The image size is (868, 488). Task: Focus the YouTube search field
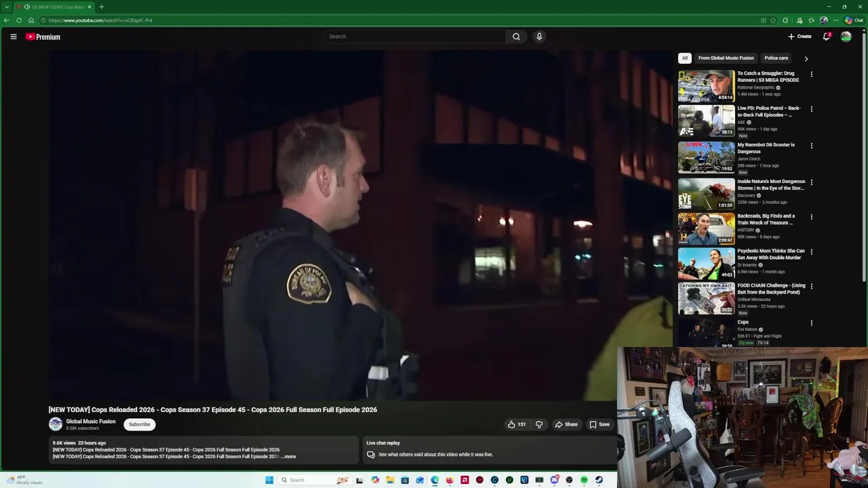[414, 37]
